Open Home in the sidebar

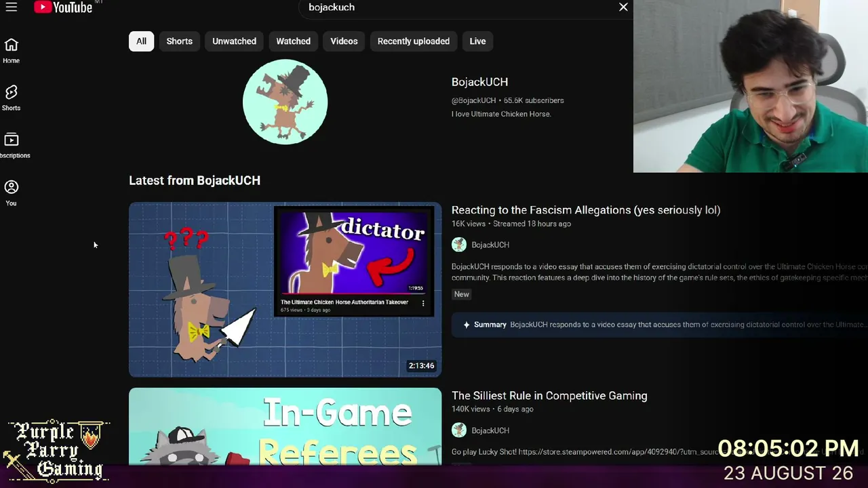click(x=12, y=51)
